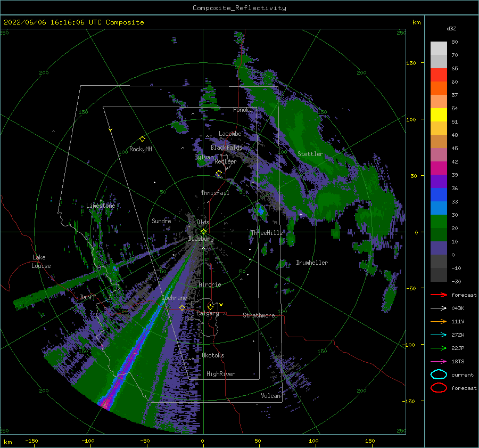
Task: Click the green 22JP arrow in legend
Action: (439, 348)
